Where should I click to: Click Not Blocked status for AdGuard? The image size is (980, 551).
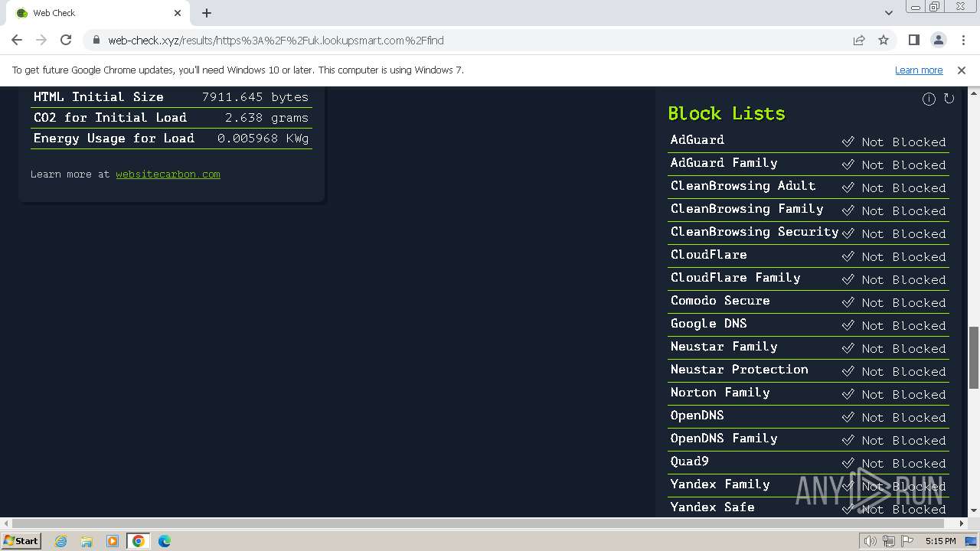click(893, 142)
